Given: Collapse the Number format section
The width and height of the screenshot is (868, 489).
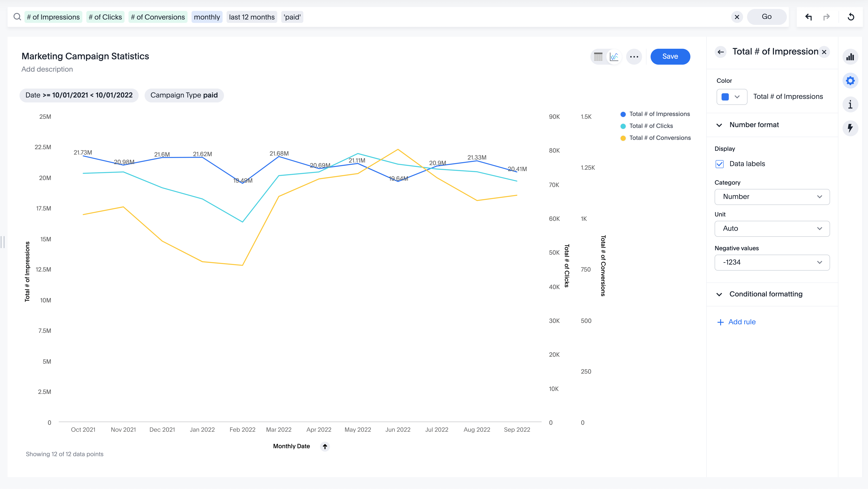Looking at the screenshot, I should [x=720, y=125].
